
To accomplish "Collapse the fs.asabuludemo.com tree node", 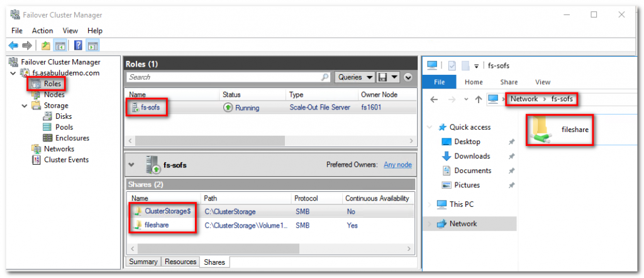I will tap(14, 73).
